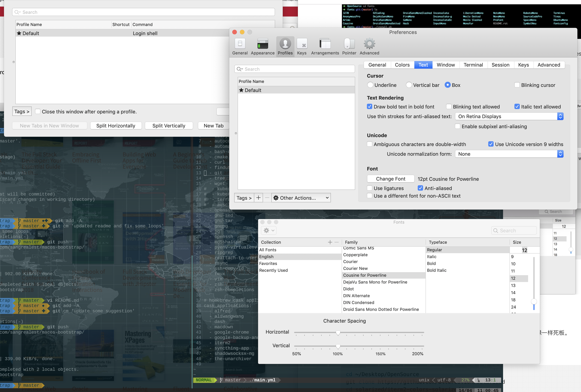Viewport: 581px width, 392px height.
Task: Open Keys toolbar icon in Preferences
Action: (302, 46)
